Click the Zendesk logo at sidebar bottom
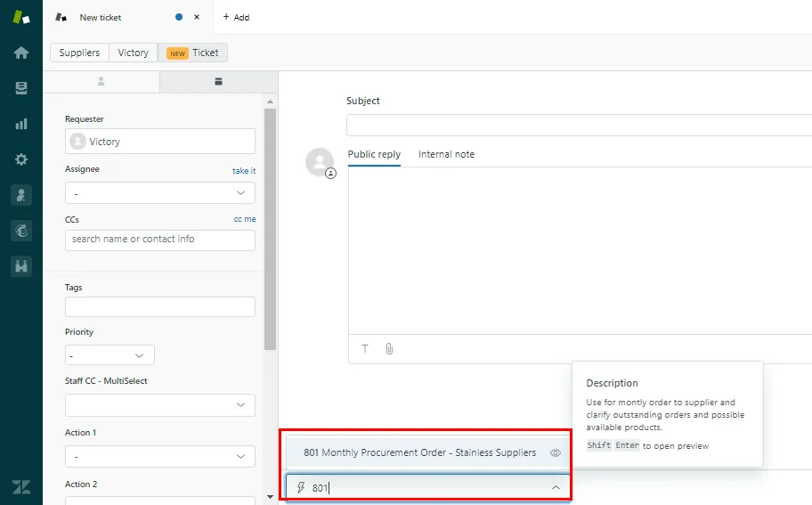The height and width of the screenshot is (505, 812). (21, 487)
